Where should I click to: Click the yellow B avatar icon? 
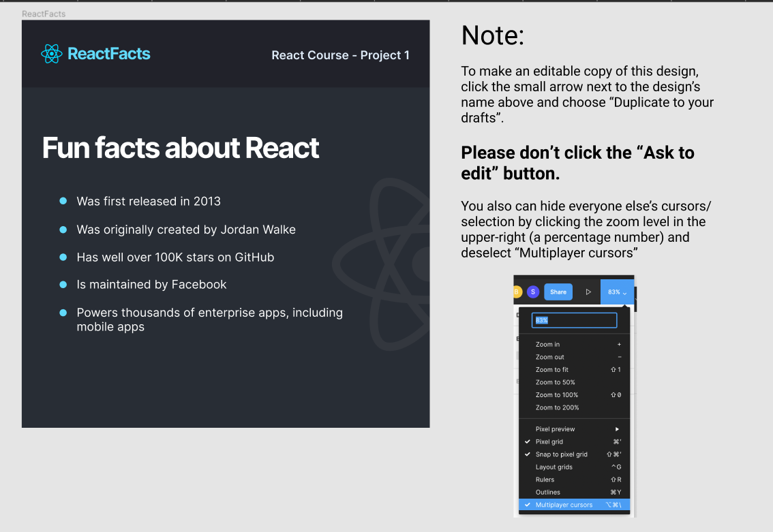[516, 291]
